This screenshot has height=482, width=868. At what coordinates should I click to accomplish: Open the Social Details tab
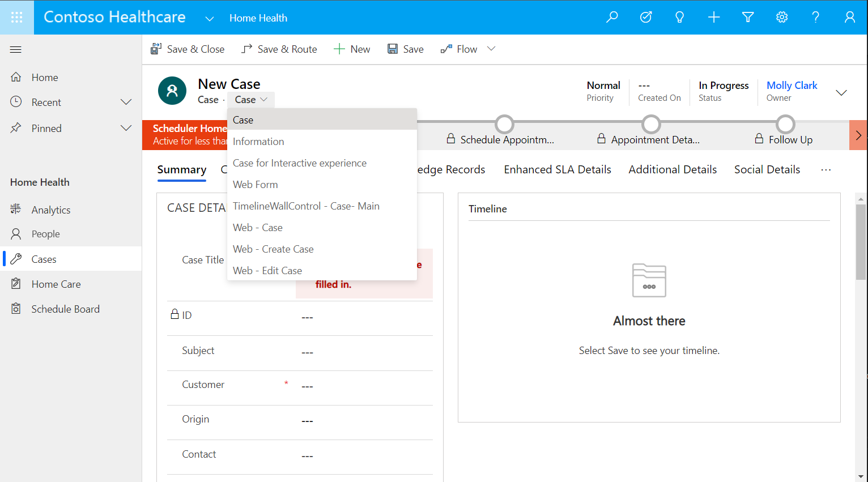tap(767, 169)
